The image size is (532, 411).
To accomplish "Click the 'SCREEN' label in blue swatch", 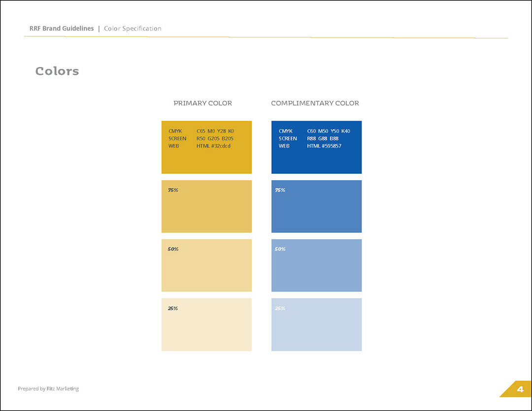I will pyautogui.click(x=288, y=138).
